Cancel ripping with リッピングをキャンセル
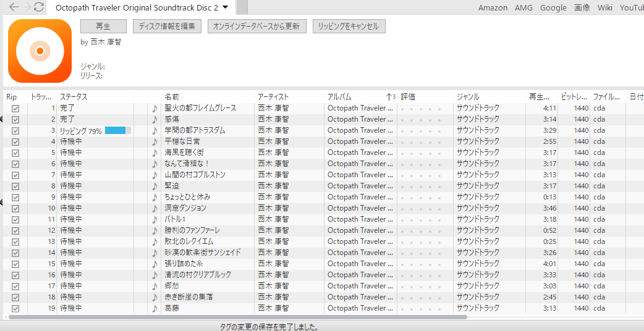644x331 pixels. pyautogui.click(x=349, y=27)
